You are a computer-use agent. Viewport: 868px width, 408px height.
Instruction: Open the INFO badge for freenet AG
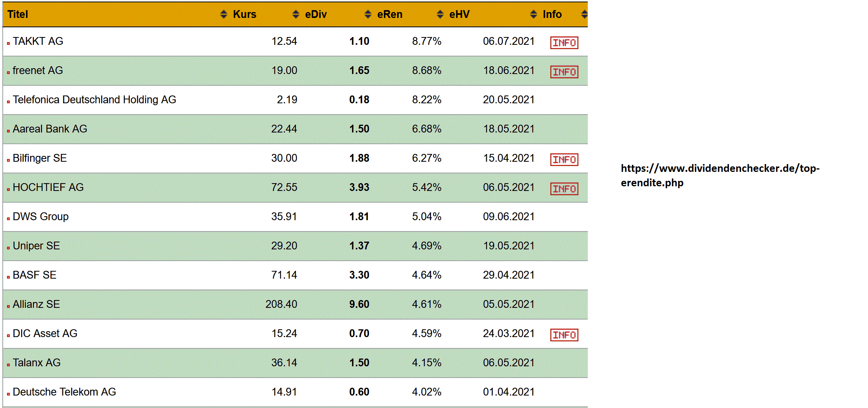pyautogui.click(x=564, y=72)
